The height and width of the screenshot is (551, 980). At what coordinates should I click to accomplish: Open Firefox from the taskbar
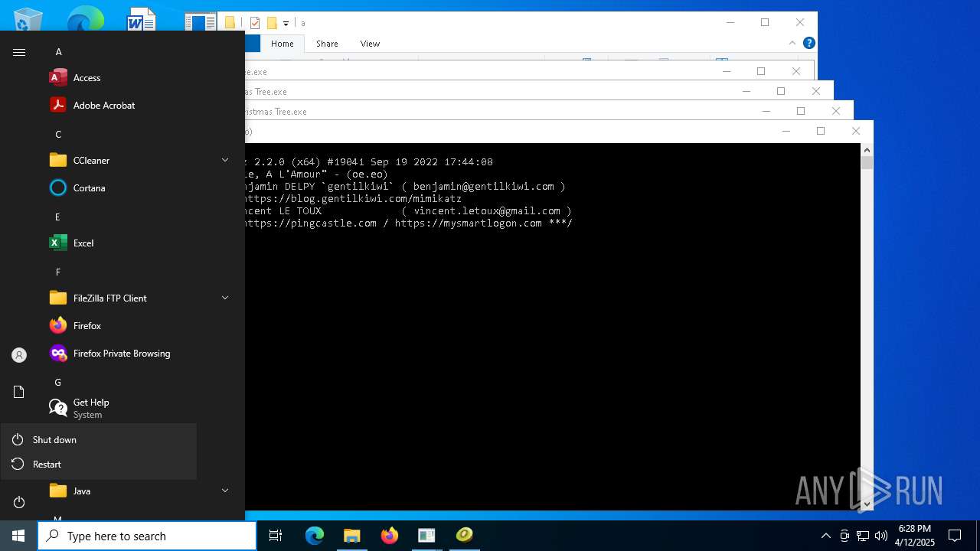coord(389,536)
